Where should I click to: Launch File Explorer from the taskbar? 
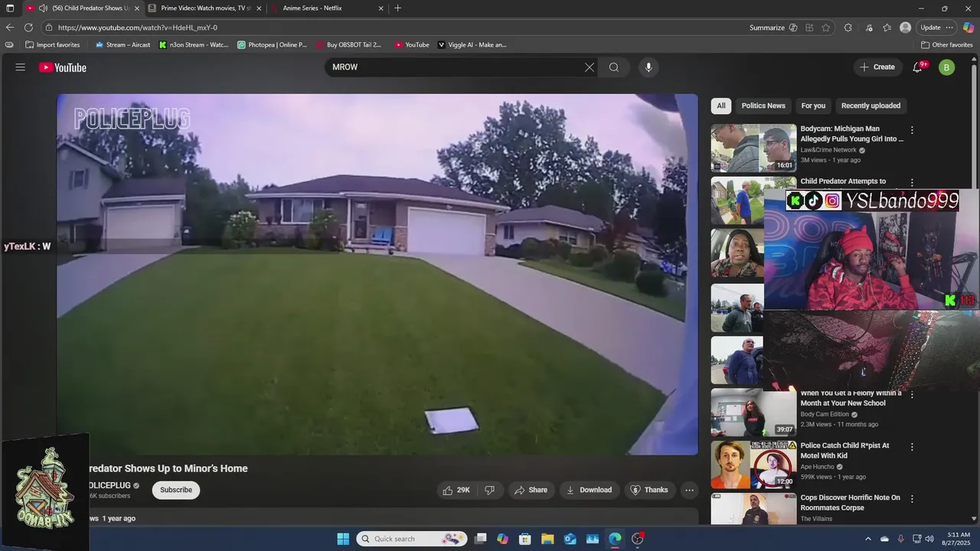[x=547, y=539]
